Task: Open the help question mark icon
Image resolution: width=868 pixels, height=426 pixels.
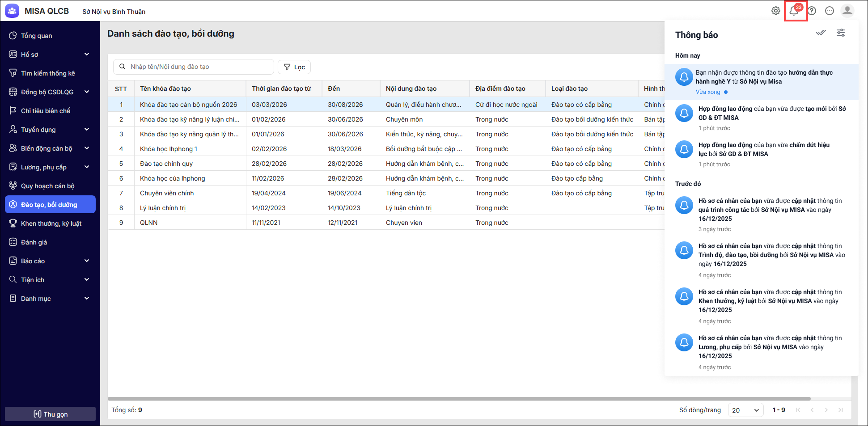Action: (812, 11)
